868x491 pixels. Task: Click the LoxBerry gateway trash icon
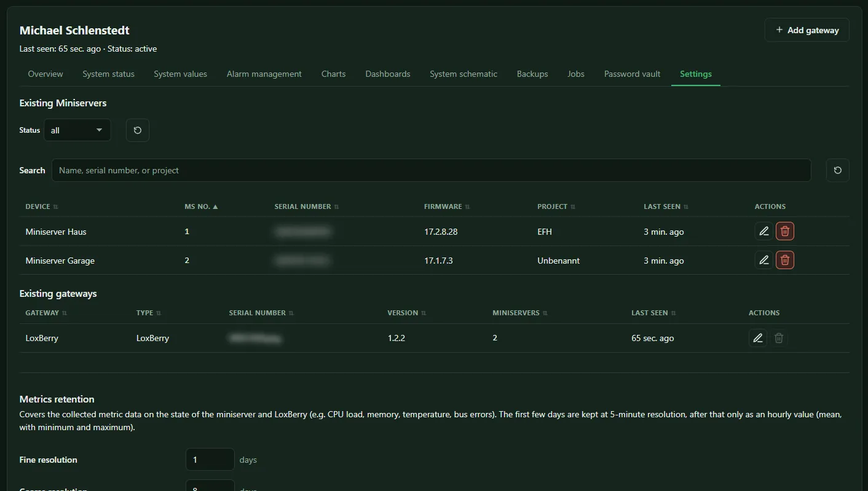pos(779,338)
